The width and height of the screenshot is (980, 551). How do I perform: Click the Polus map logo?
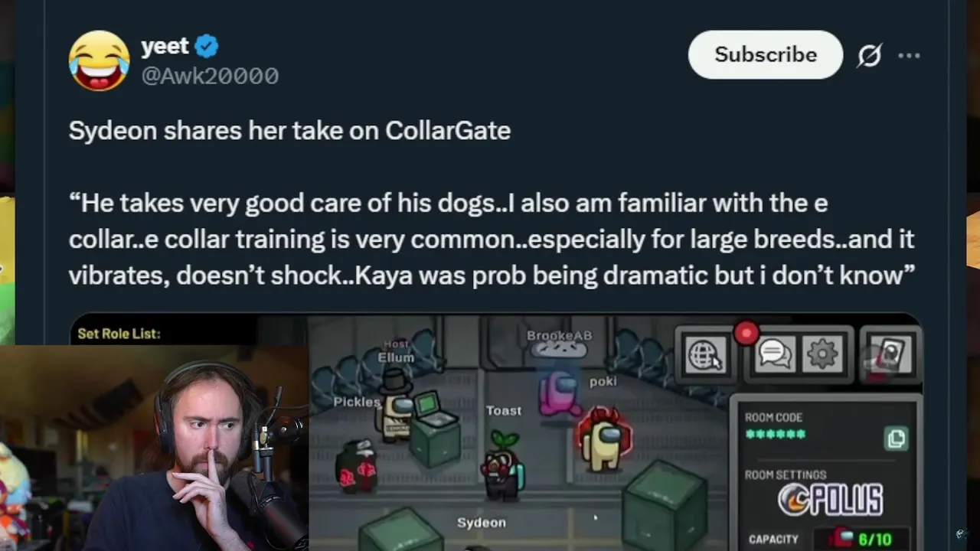(x=830, y=500)
